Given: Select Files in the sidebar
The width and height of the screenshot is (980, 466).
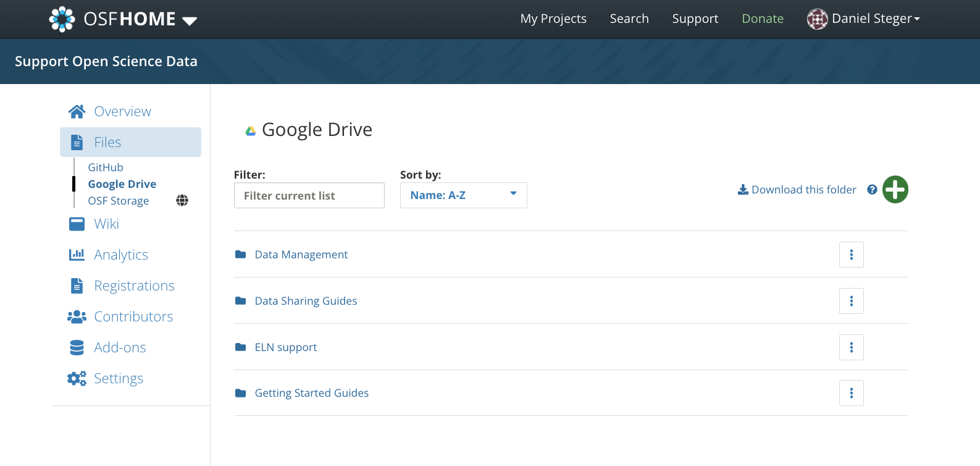Looking at the screenshot, I should pyautogui.click(x=130, y=142).
